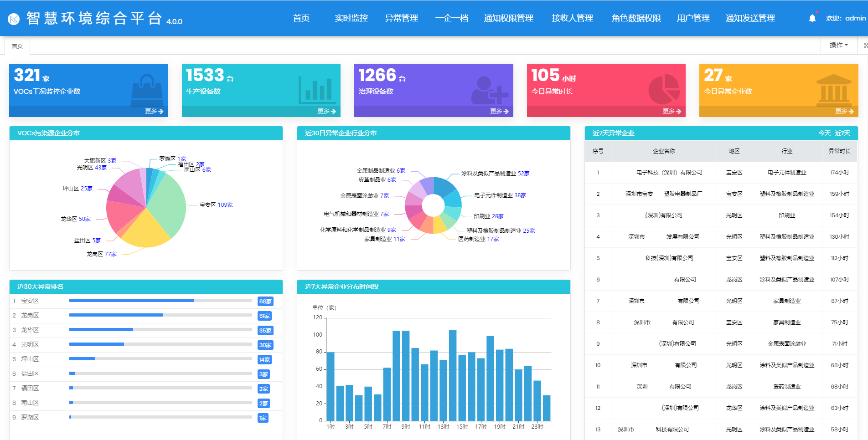
Task: Click the notification bell icon
Action: coord(812,18)
